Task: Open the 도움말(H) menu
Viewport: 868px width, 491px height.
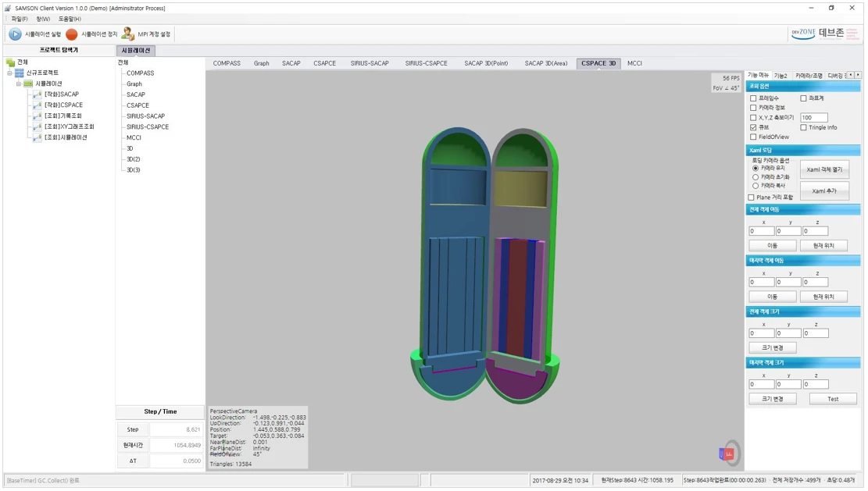Action: click(x=70, y=19)
